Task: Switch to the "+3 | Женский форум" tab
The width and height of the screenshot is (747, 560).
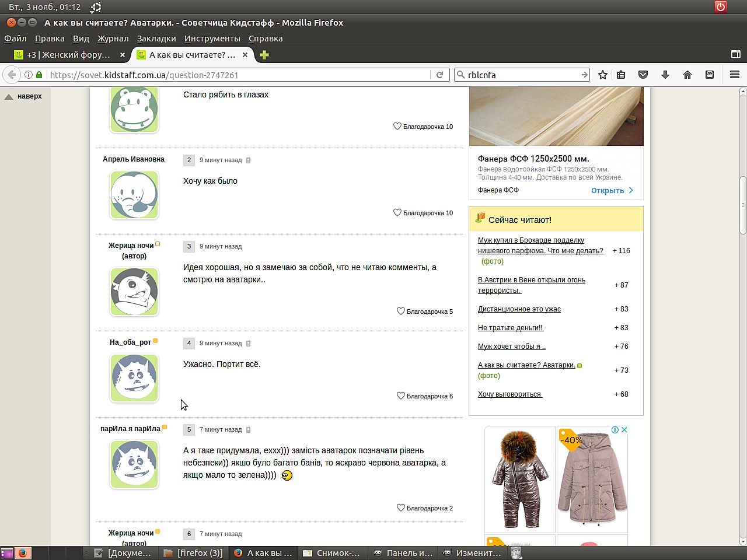Action: tap(68, 55)
